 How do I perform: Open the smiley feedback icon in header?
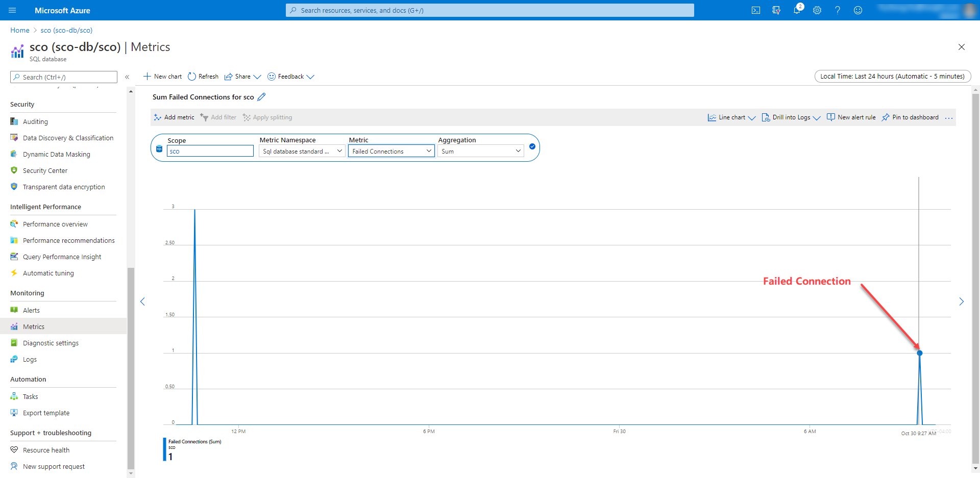click(x=858, y=10)
